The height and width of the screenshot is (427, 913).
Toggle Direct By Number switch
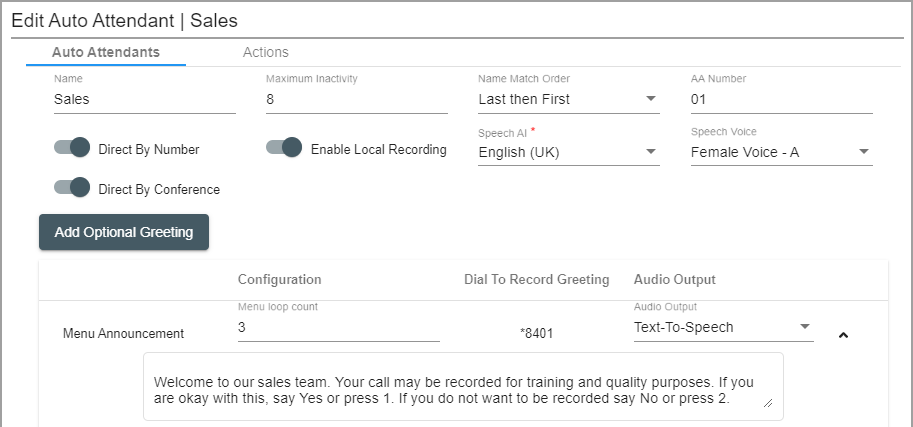[x=72, y=147]
